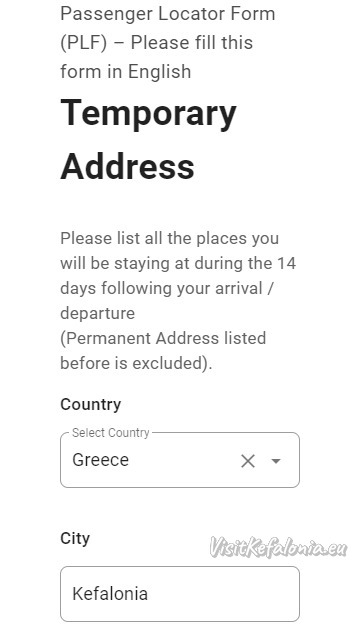Click the 'Permanent Address listed' note text
Viewport: 360px width, 640px height.
[x=163, y=338]
